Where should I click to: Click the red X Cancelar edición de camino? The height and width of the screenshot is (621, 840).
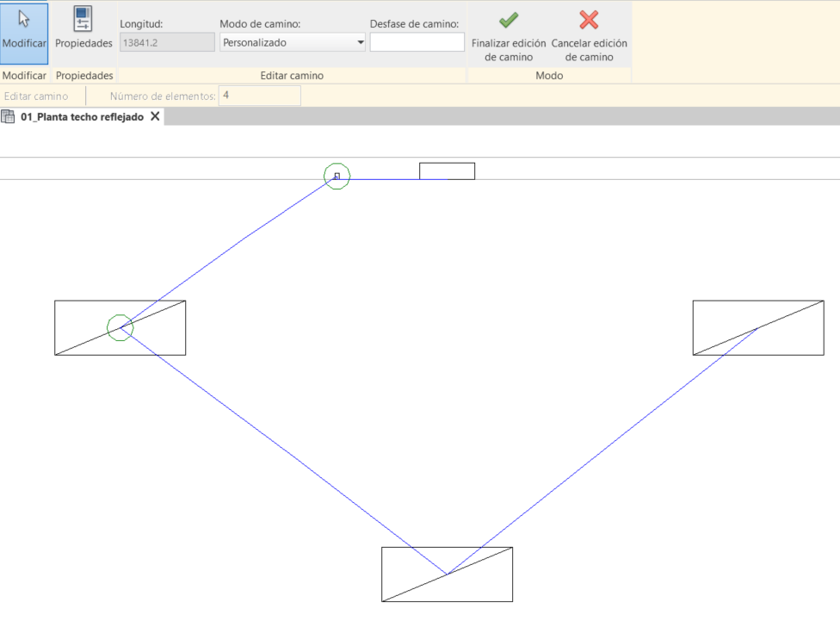coord(589,35)
